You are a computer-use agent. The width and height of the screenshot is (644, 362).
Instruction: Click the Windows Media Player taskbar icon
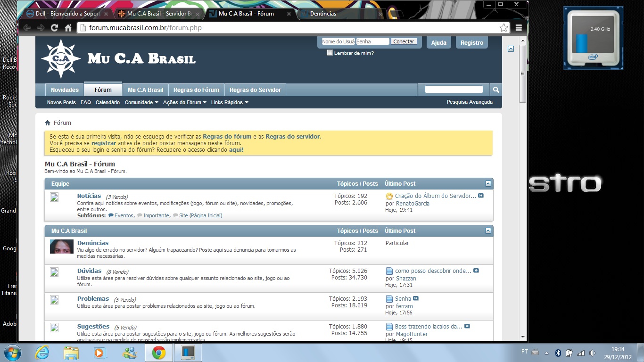(100, 353)
